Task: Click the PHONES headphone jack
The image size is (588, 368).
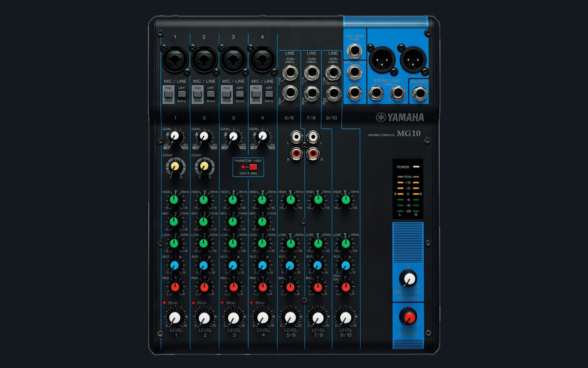Action: pos(419,94)
